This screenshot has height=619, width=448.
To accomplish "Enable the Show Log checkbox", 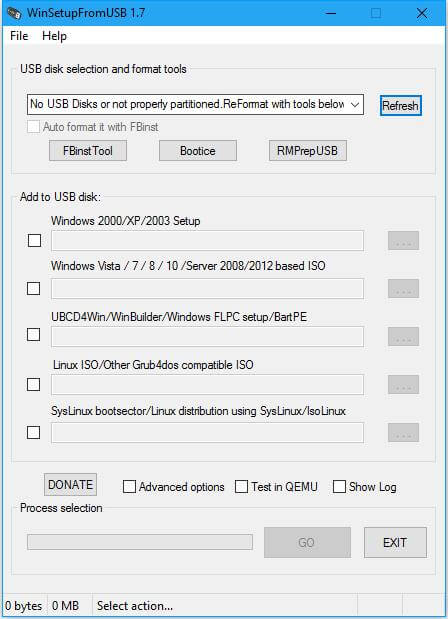I will tap(339, 487).
